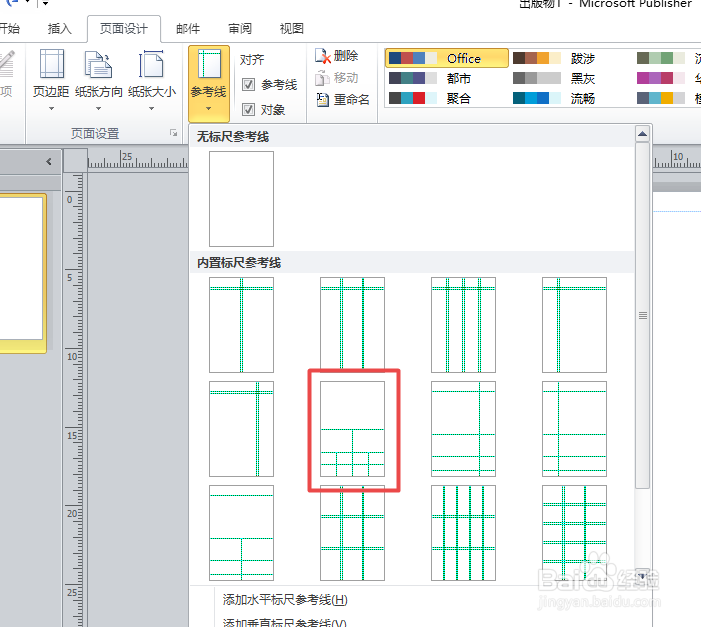Image resolution: width=701 pixels, height=627 pixels.
Task: Choose guide layout with right vertical line and header
Action: coord(241,429)
